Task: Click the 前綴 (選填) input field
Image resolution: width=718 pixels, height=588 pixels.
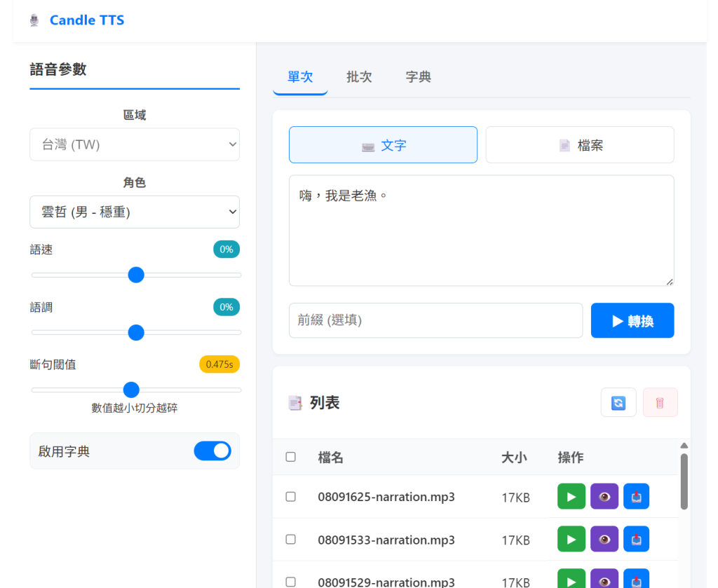Action: (435, 320)
